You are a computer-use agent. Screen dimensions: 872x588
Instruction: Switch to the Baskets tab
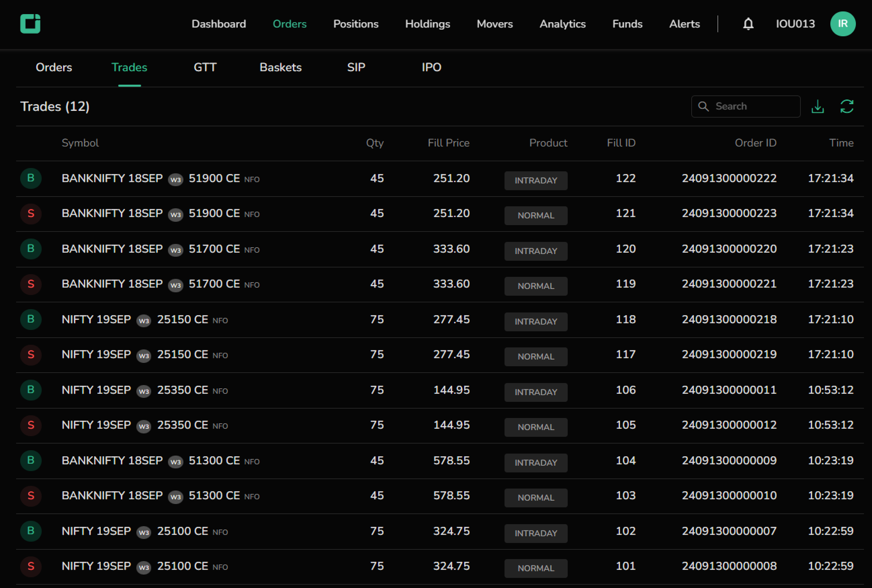click(280, 67)
